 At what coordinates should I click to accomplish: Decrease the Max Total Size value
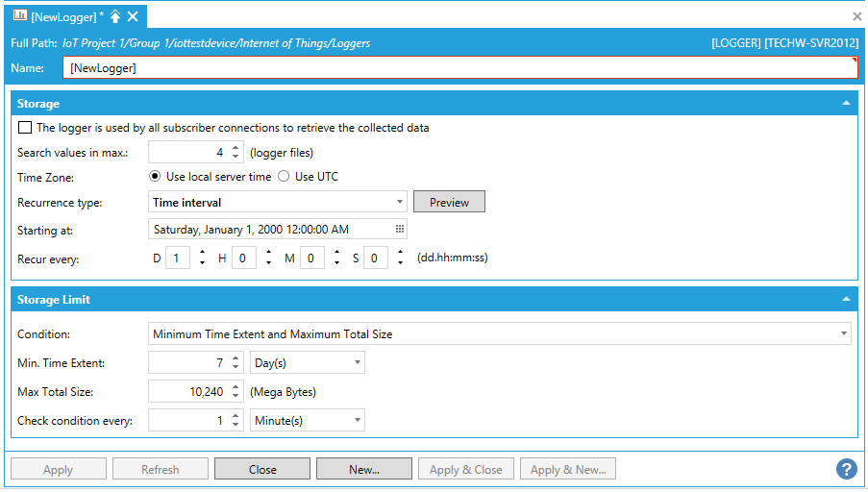click(236, 396)
